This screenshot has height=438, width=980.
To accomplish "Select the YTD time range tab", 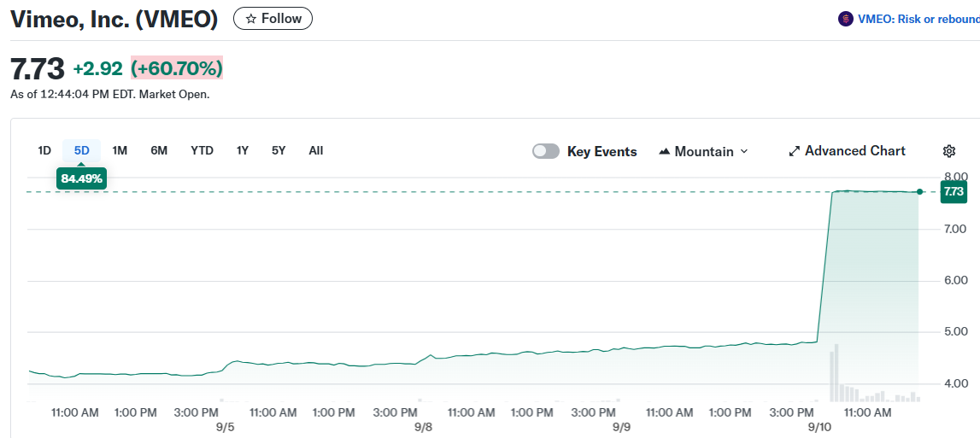I will [x=202, y=150].
